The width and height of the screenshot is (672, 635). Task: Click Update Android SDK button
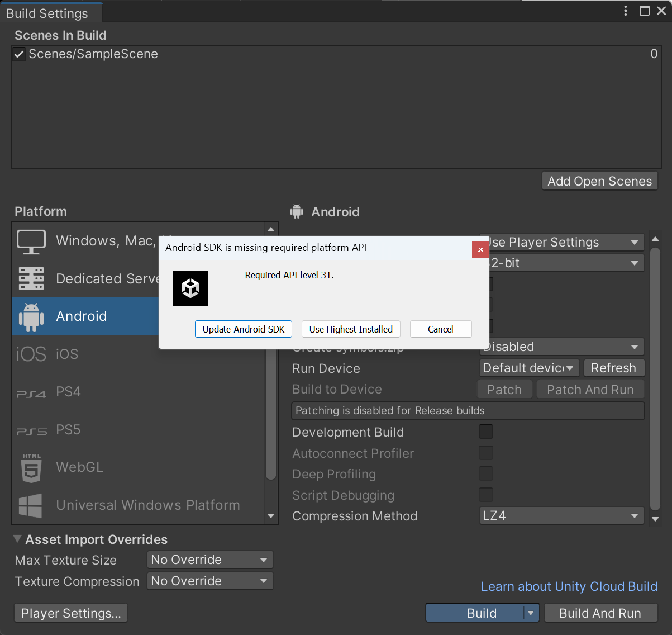pyautogui.click(x=244, y=329)
